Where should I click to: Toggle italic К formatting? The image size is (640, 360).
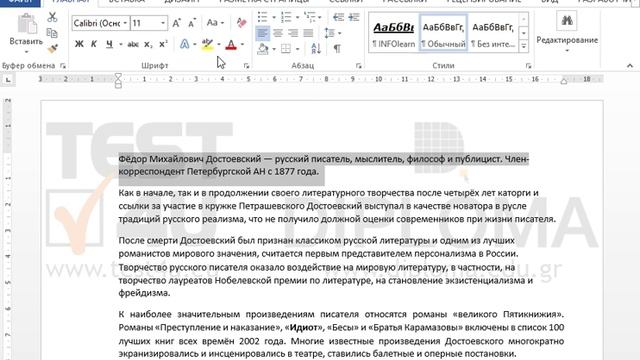93,44
